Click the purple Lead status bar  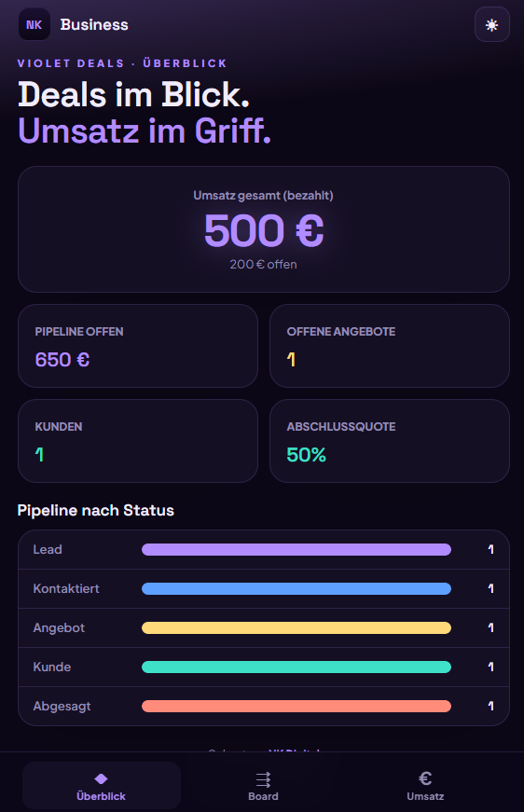[x=296, y=549]
